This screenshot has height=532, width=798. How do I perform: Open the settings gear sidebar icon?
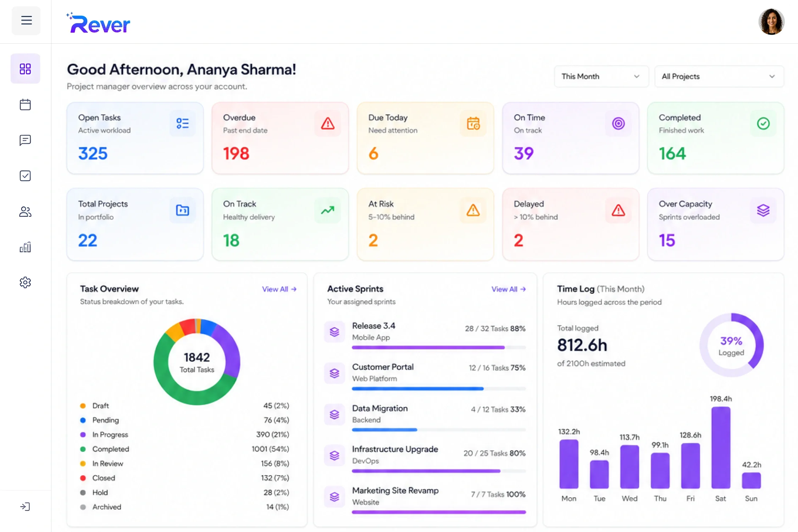click(25, 283)
